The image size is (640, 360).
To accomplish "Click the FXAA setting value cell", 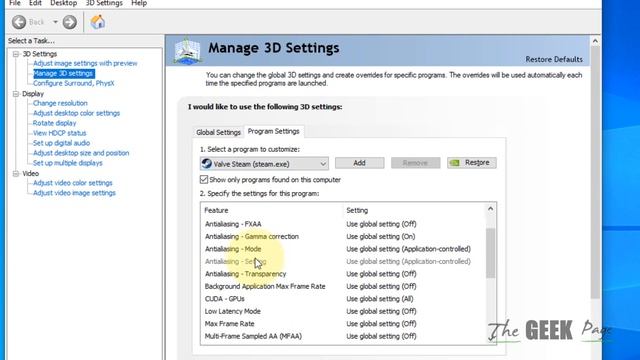I will [381, 224].
